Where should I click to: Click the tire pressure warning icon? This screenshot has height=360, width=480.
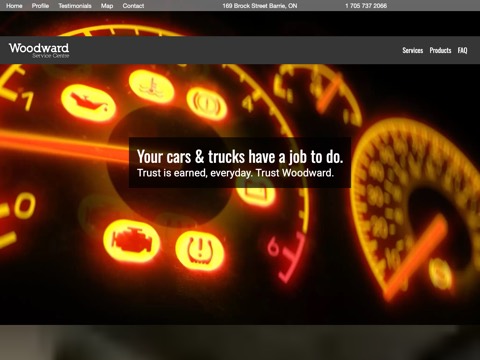[200, 250]
